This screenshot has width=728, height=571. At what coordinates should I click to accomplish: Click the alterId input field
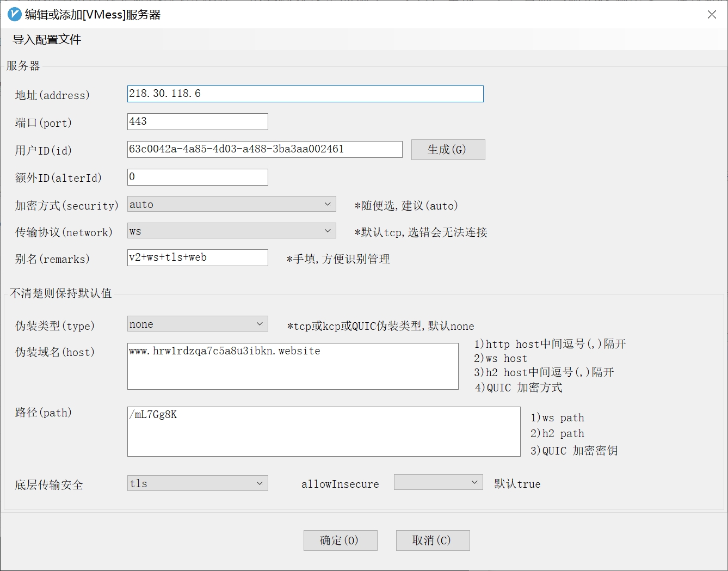[197, 177]
